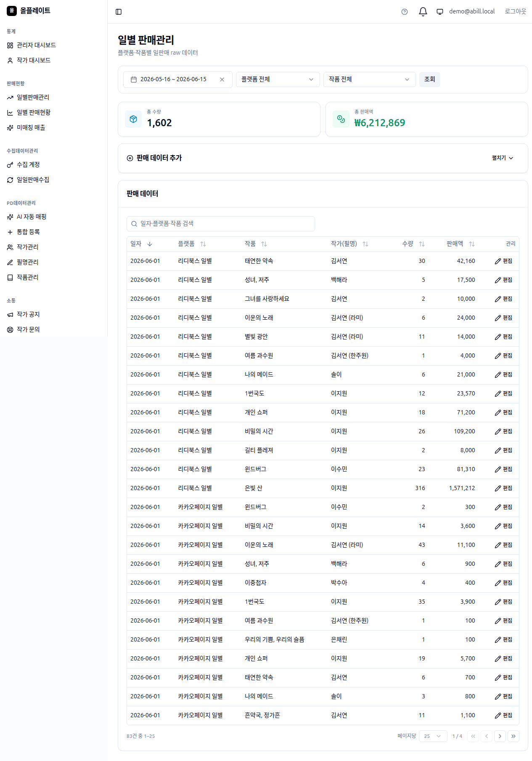This screenshot has width=532, height=761.
Task: Open the notifications bell
Action: coord(423,12)
